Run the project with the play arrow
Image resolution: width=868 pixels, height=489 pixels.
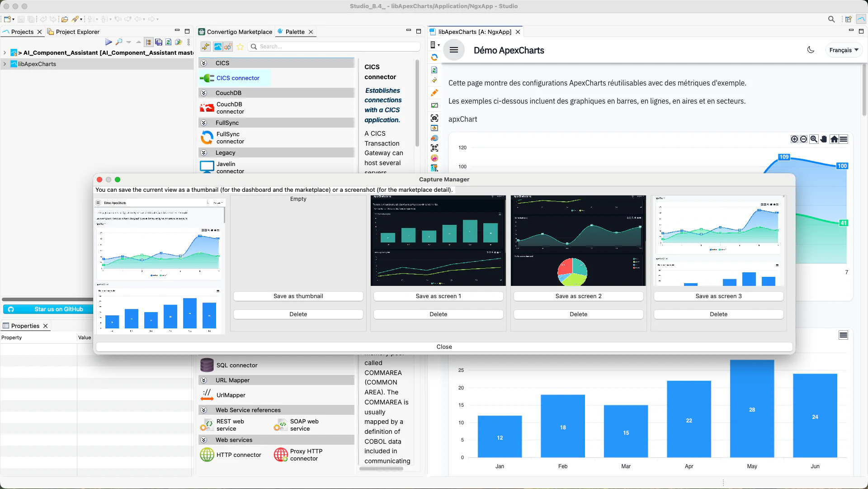tap(108, 42)
